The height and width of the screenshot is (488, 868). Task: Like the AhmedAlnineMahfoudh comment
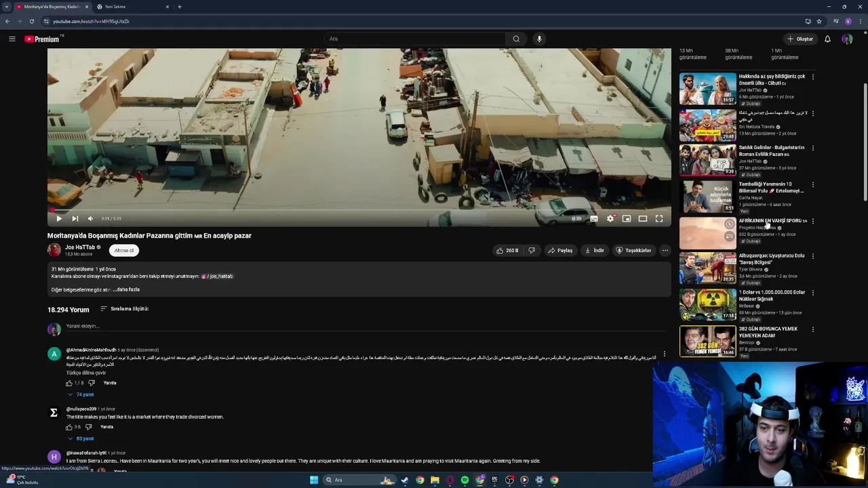click(x=69, y=383)
